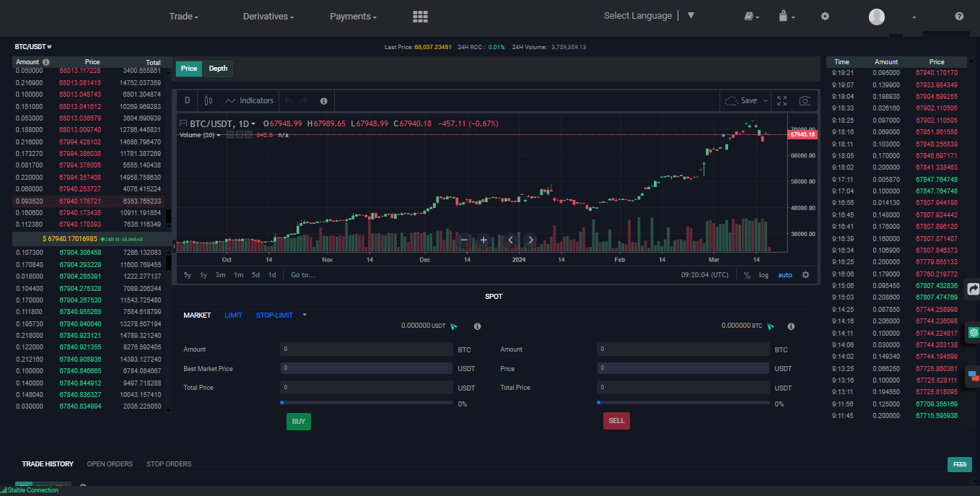Open chart settings via the gear icon
Image resolution: width=980 pixels, height=496 pixels.
coord(806,274)
